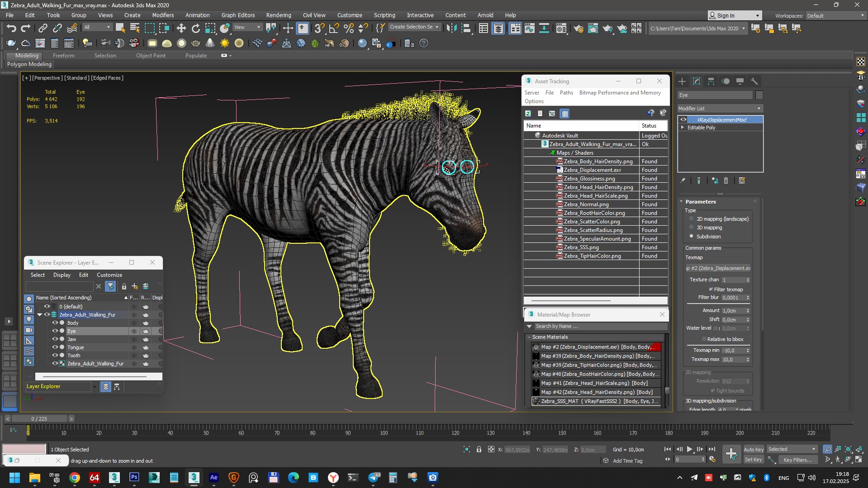Collapse Scene Materials section
The width and height of the screenshot is (868, 488).
(529, 337)
